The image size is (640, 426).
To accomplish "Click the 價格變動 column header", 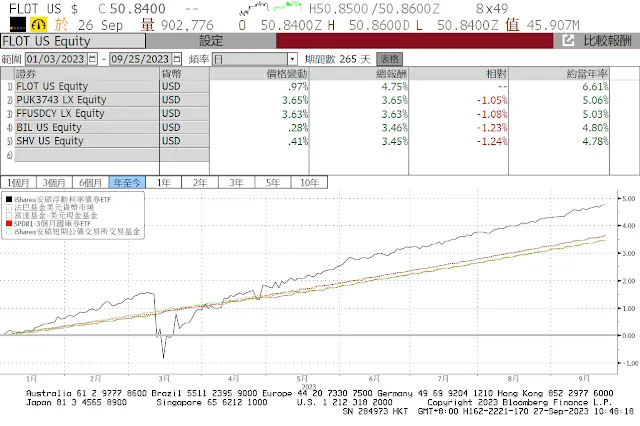I will (x=260, y=73).
